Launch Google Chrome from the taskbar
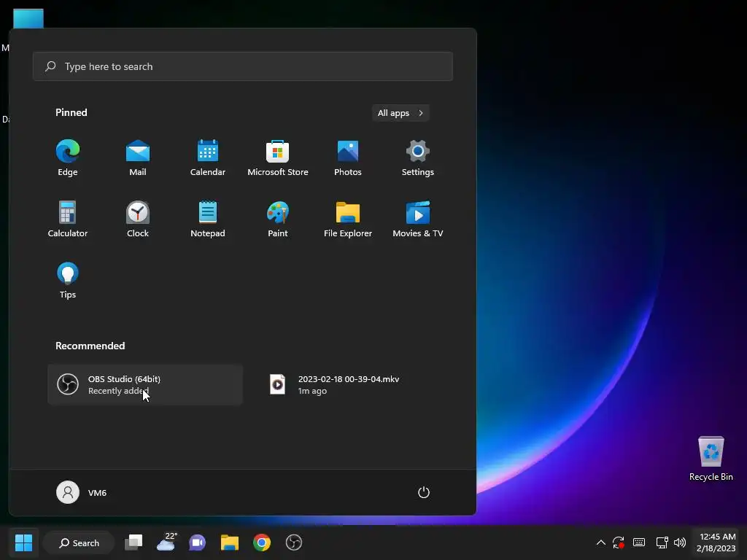Screen dimensions: 747x560 262,542
